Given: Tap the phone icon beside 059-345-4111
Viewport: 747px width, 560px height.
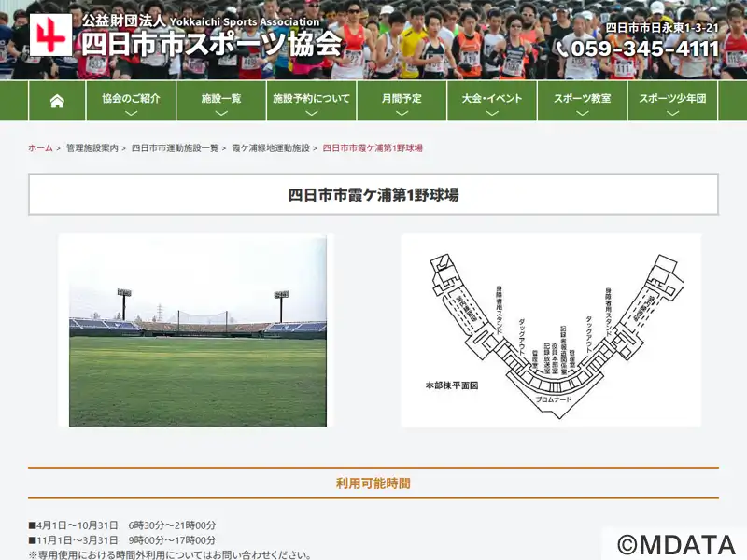Looking at the screenshot, I should 562,49.
